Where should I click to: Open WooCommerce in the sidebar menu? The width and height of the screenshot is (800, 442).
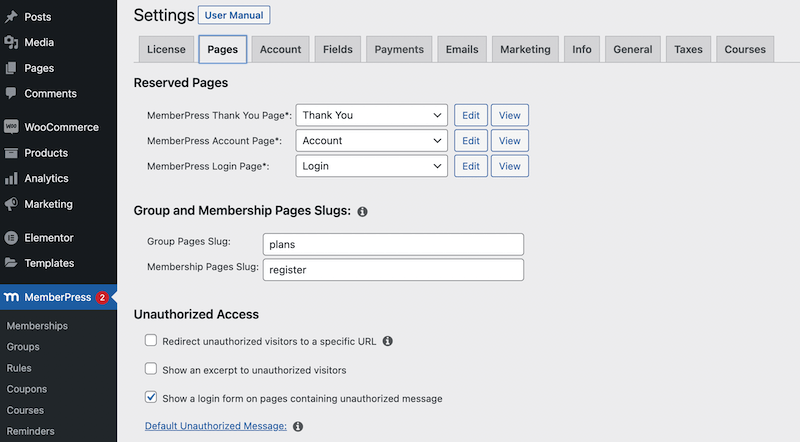click(x=62, y=127)
